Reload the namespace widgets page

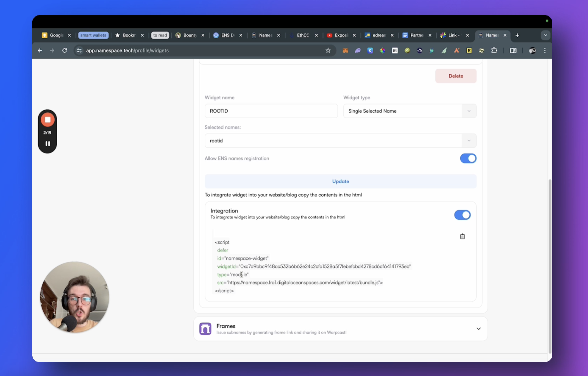point(65,51)
